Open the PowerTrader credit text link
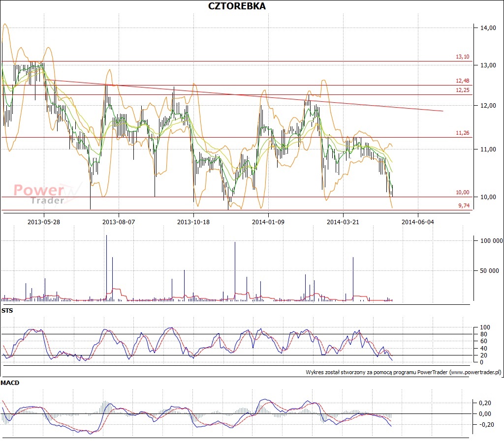Image resolution: width=504 pixels, height=442 pixels. point(404,372)
